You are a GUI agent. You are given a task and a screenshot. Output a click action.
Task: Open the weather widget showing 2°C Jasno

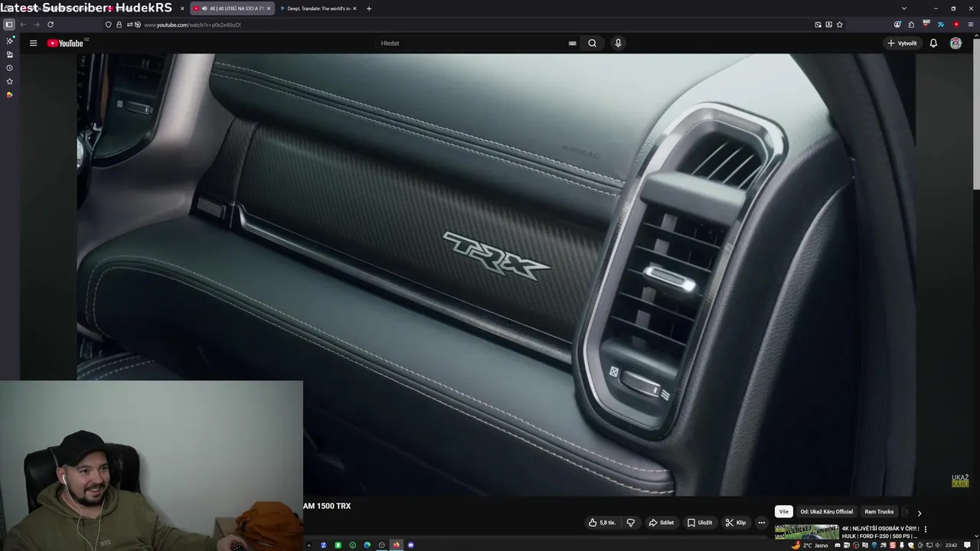pos(810,546)
